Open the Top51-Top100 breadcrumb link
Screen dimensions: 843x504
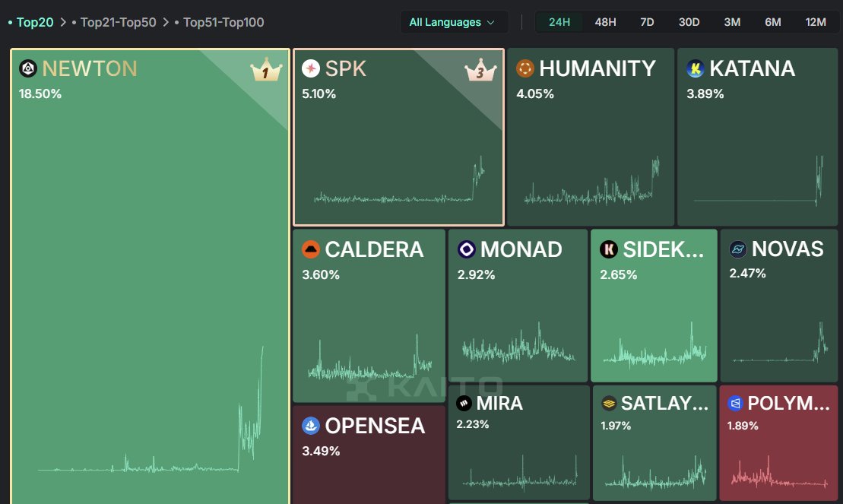click(223, 23)
